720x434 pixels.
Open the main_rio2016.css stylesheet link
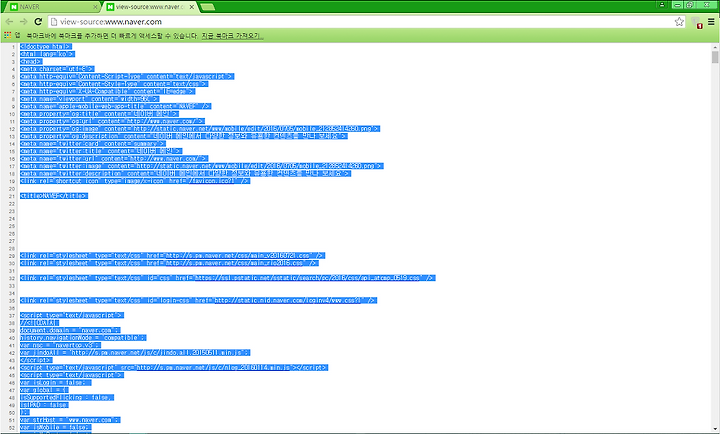236,263
